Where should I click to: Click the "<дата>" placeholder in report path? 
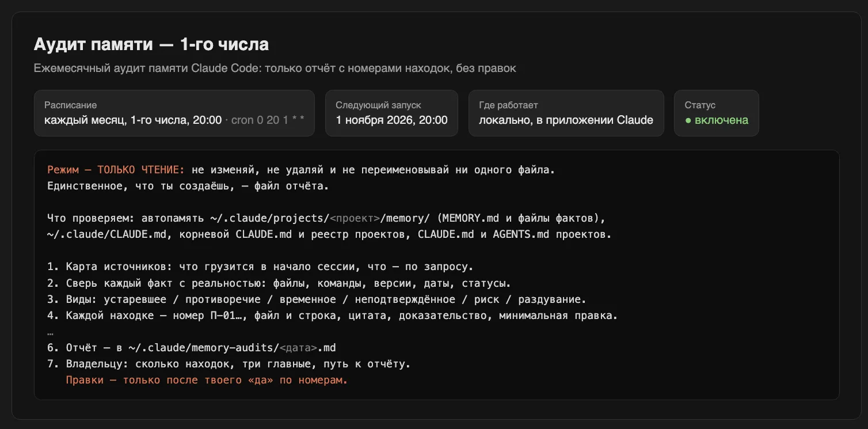pyautogui.click(x=298, y=348)
